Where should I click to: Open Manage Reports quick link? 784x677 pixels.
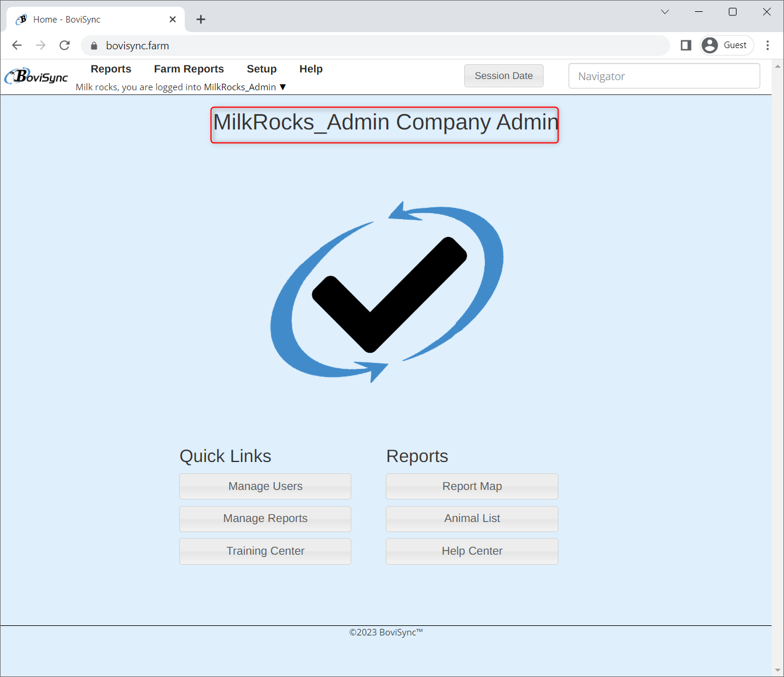265,518
